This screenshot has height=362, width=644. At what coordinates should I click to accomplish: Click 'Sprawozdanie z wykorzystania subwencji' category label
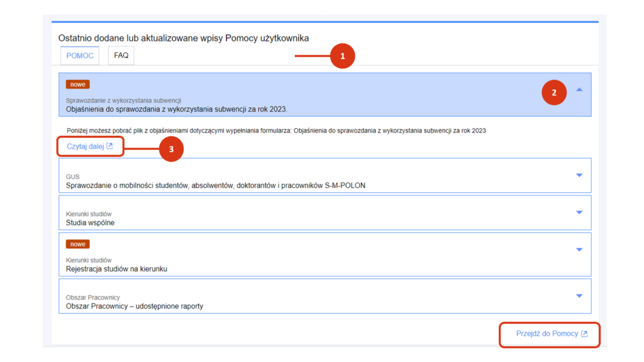[x=124, y=101]
